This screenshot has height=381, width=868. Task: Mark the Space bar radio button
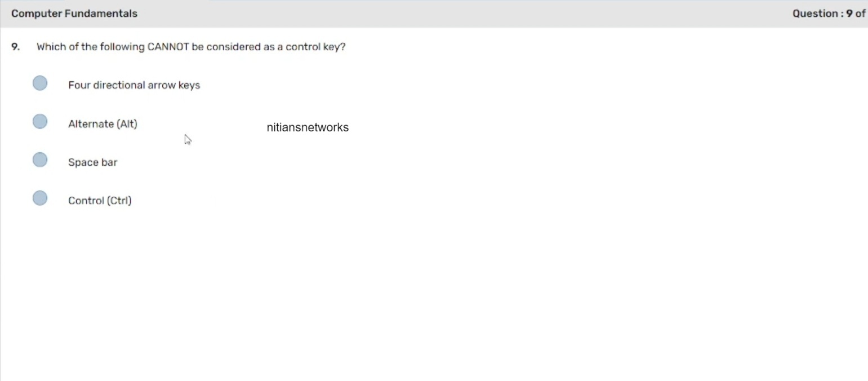tap(40, 160)
